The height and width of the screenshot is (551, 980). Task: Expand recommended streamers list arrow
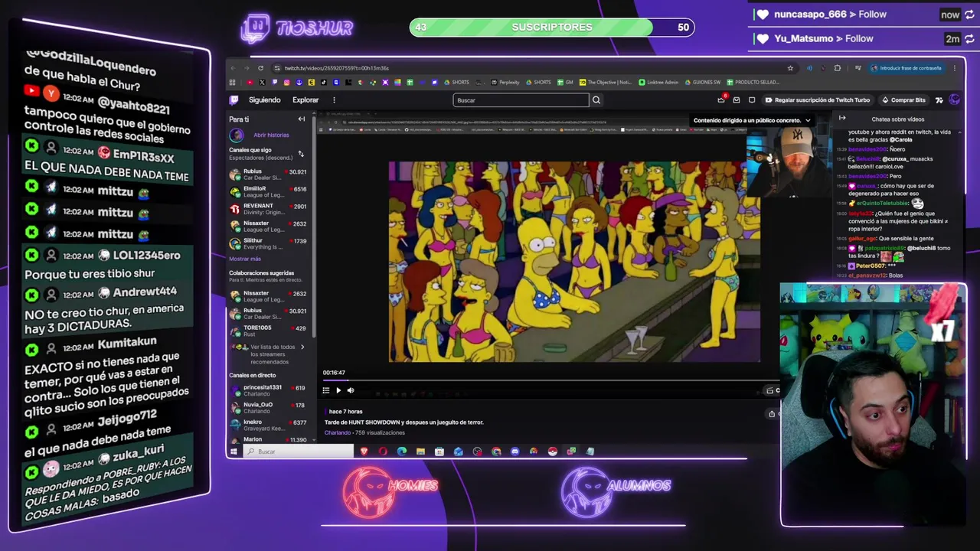tap(302, 347)
